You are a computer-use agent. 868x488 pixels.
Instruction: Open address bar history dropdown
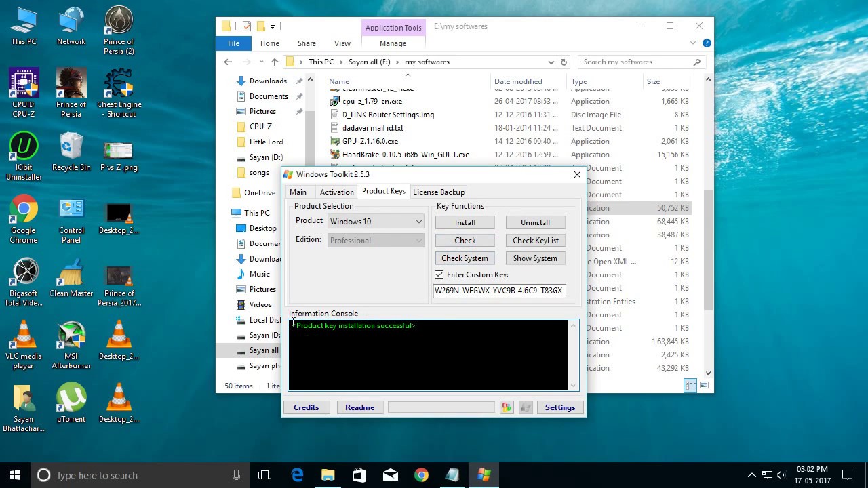pos(551,62)
